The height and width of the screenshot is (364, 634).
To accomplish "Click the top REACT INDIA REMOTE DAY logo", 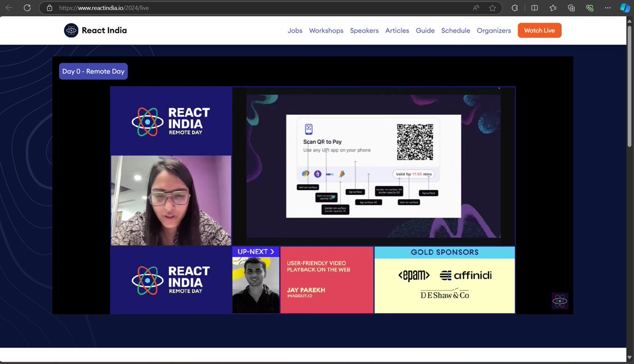I will coord(171,121).
